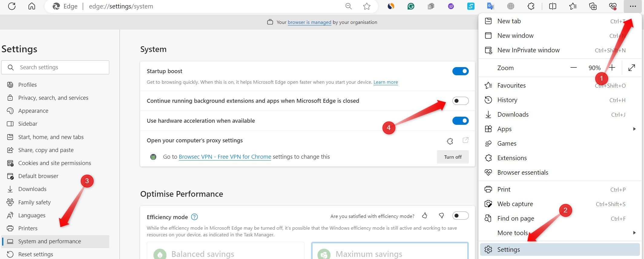Toggle the split screen icon
Image resolution: width=644 pixels, height=259 pixels.
553,6
